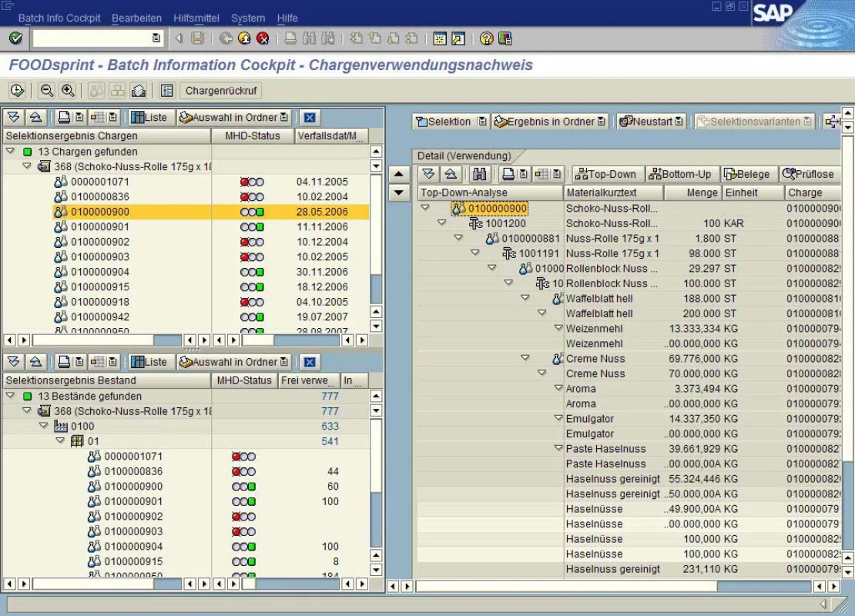Click the Chargenrückruf button
855x616 pixels.
click(x=221, y=91)
